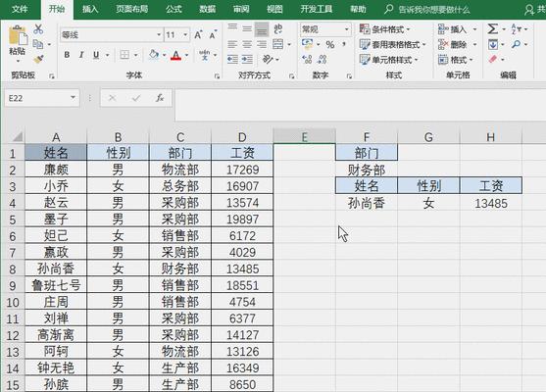The image size is (546, 392).
Task: Toggle align left
Action: click(232, 44)
